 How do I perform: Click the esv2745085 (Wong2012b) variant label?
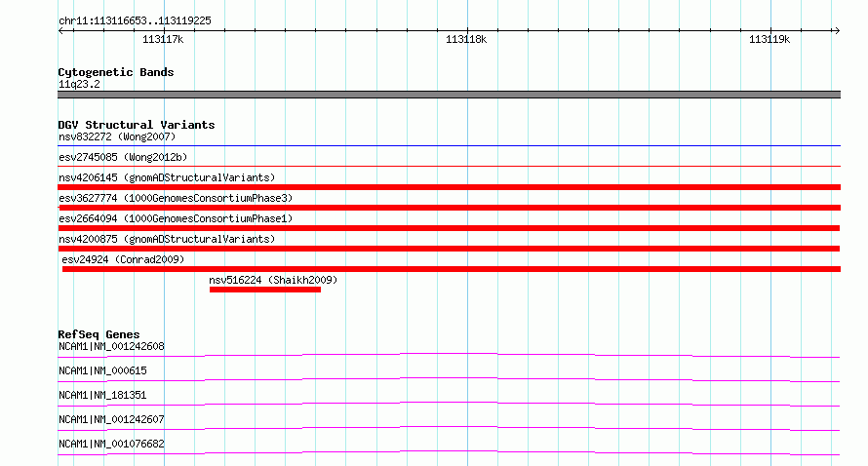123,157
